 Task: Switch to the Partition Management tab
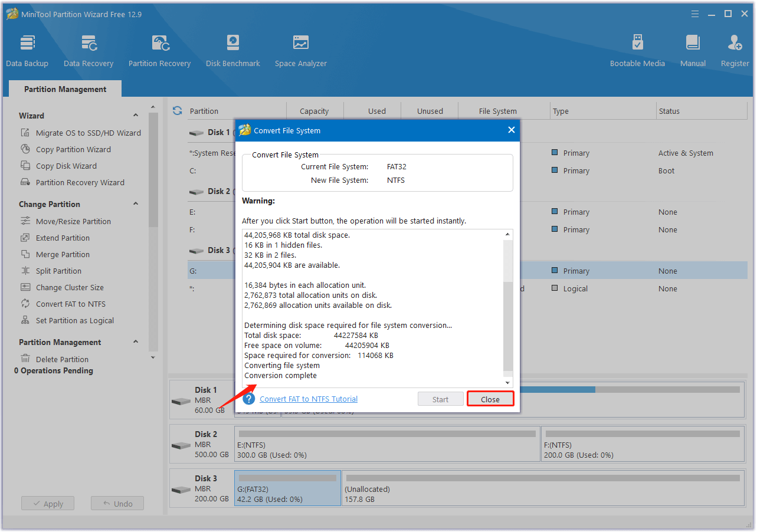(65, 89)
